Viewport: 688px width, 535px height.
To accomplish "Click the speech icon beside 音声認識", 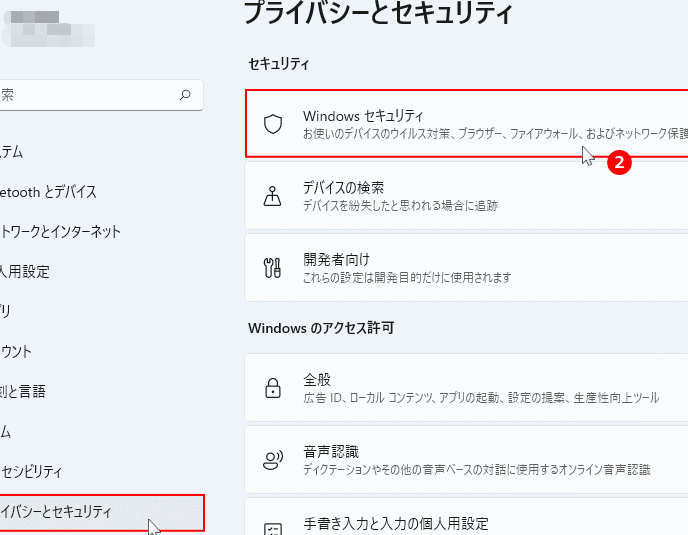I will point(272,460).
